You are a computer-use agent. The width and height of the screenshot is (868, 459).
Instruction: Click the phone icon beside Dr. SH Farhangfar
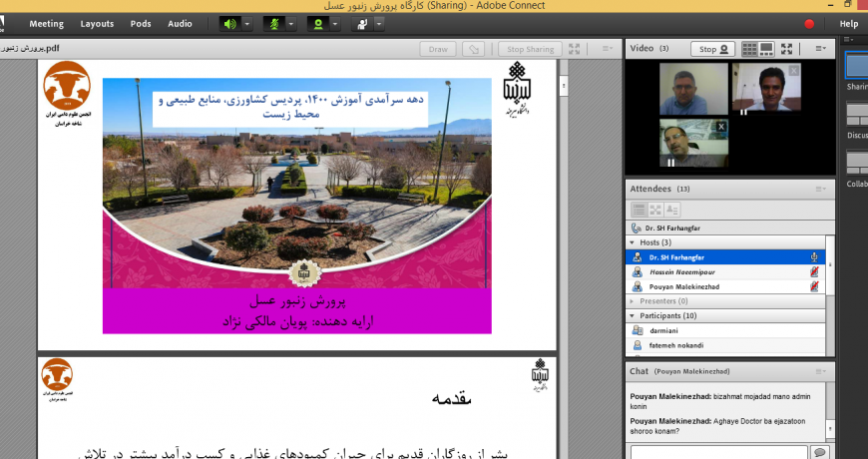click(x=637, y=229)
